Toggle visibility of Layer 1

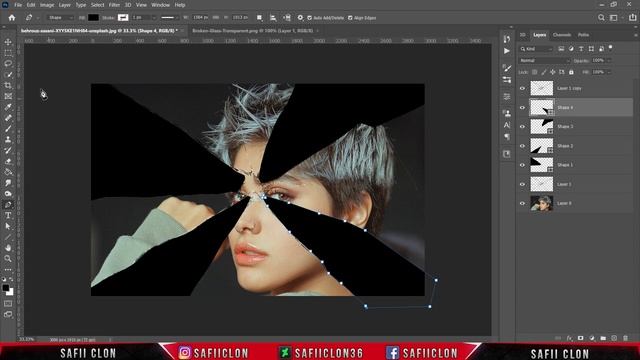click(x=522, y=184)
